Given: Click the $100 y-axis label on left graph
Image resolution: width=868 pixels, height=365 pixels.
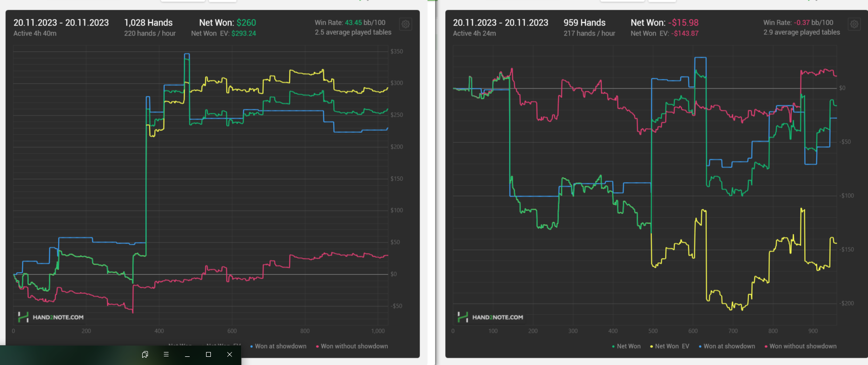Looking at the screenshot, I should coord(397,211).
